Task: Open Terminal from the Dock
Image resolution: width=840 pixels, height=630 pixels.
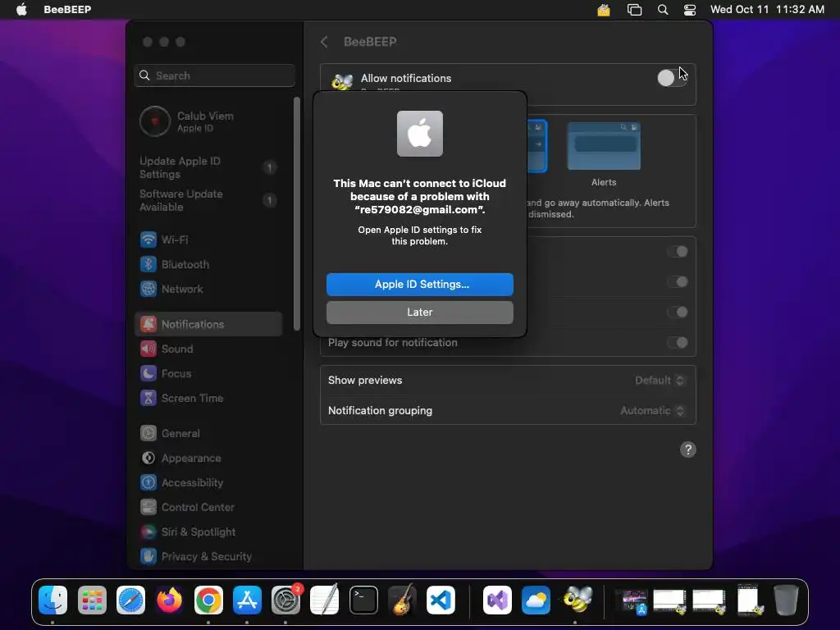Action: (x=363, y=600)
